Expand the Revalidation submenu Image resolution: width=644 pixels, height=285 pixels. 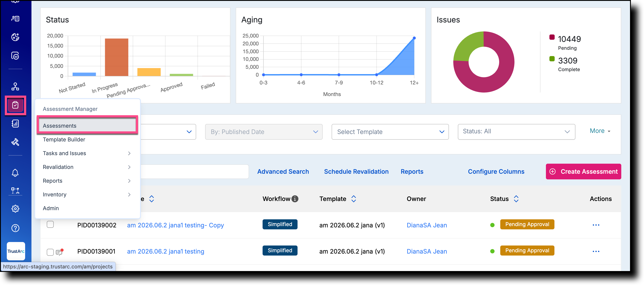point(129,167)
